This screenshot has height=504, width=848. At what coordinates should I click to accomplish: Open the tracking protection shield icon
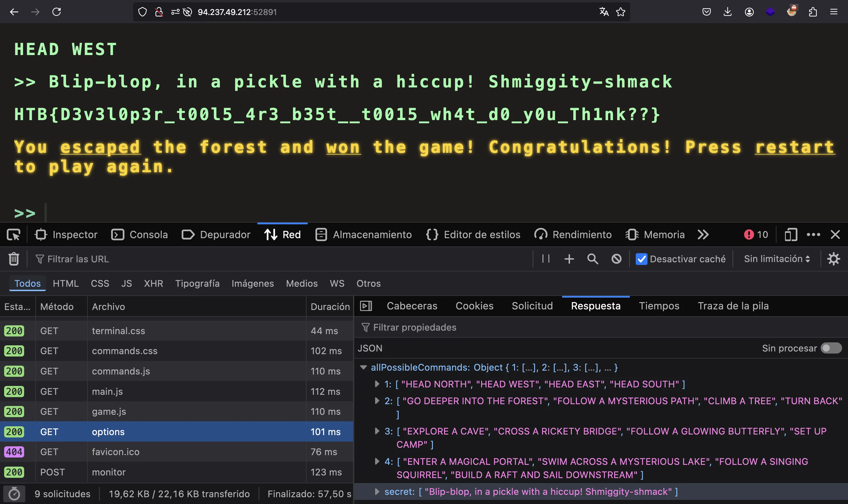tap(143, 12)
